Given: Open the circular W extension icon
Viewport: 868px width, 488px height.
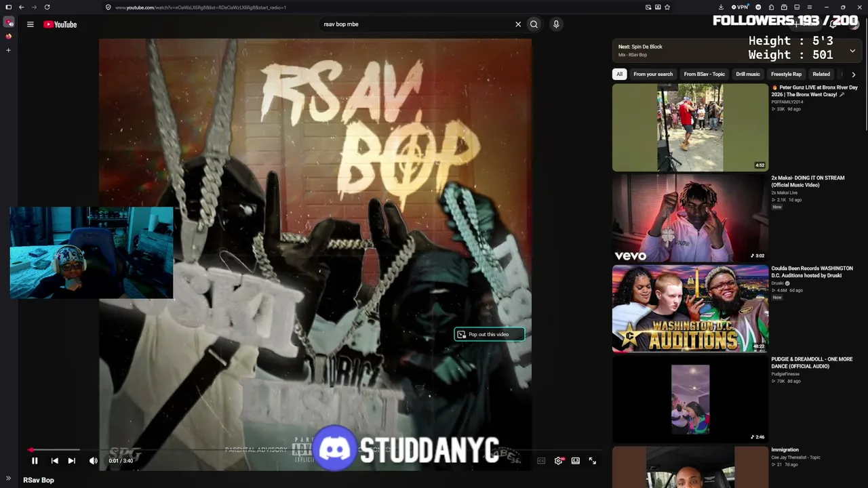Looking at the screenshot, I should (x=758, y=7).
